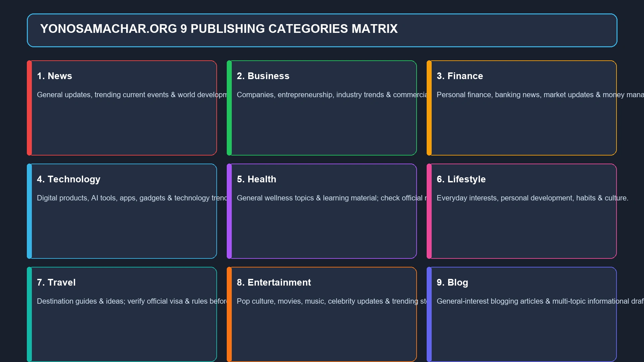Open the '8. Entertainment' category heading

(274, 283)
